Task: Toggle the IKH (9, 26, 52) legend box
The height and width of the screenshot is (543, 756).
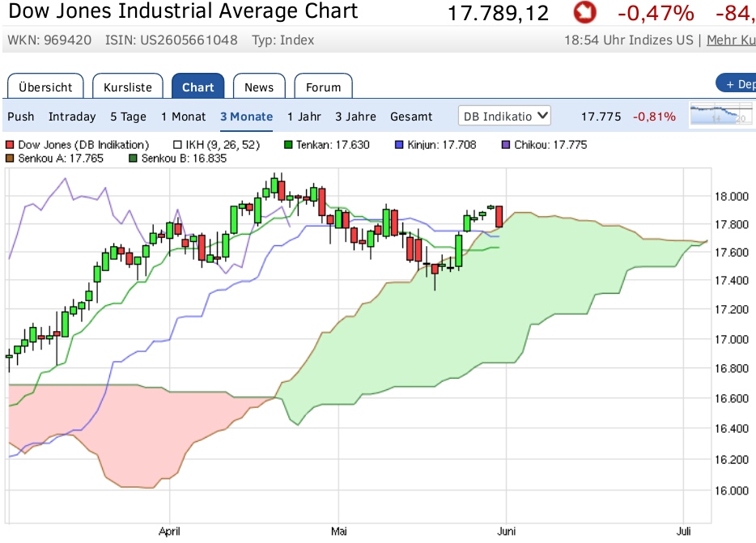Action: point(178,145)
